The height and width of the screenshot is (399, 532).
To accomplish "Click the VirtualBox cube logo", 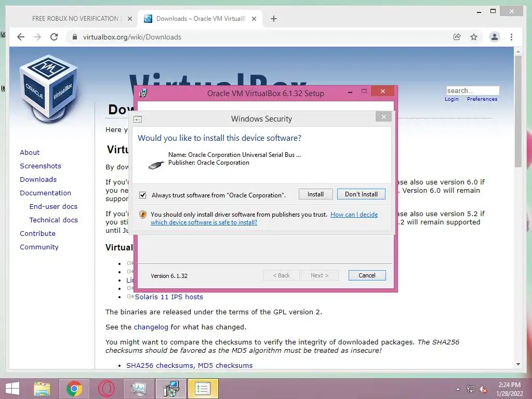I will (x=49, y=88).
